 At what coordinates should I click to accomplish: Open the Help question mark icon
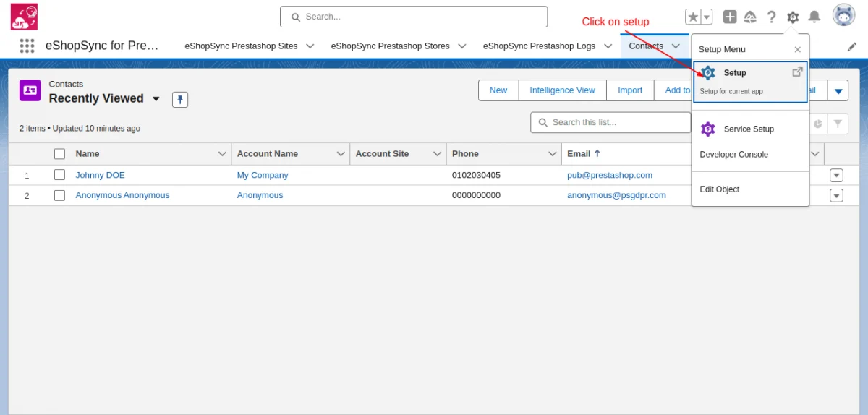[772, 17]
